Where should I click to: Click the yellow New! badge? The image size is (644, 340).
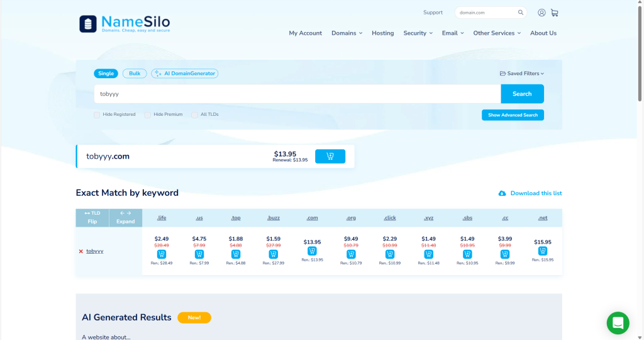pyautogui.click(x=194, y=317)
